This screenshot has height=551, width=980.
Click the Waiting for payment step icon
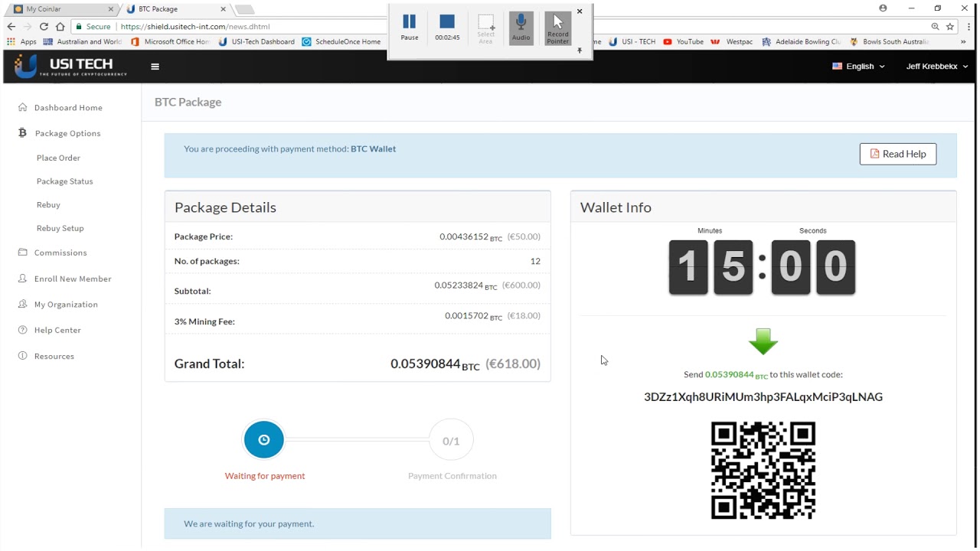click(x=263, y=440)
